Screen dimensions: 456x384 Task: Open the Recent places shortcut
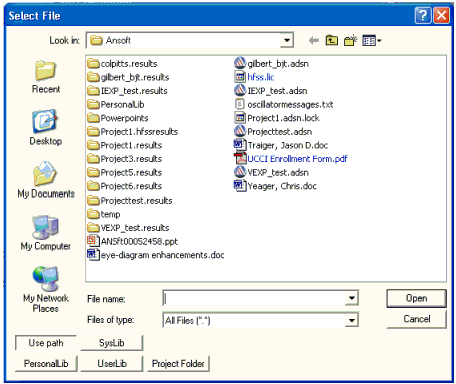click(x=46, y=77)
